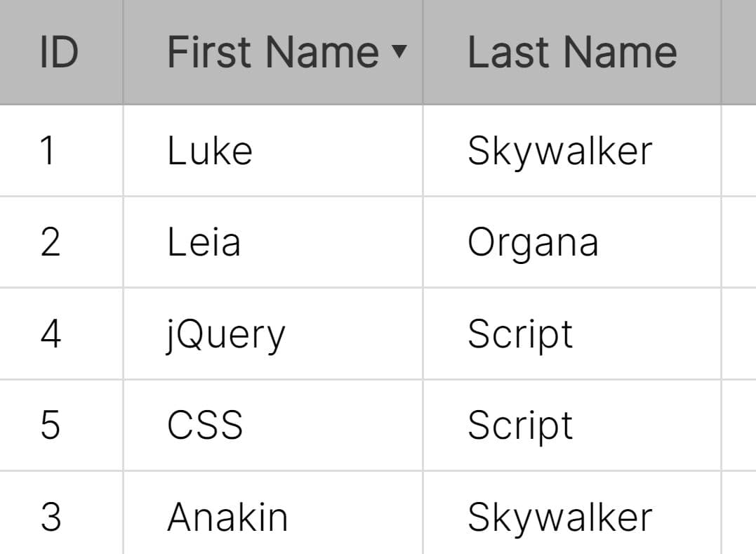Viewport: 756px width, 554px height.
Task: Click Skywalker in Luke's row
Action: (559, 151)
